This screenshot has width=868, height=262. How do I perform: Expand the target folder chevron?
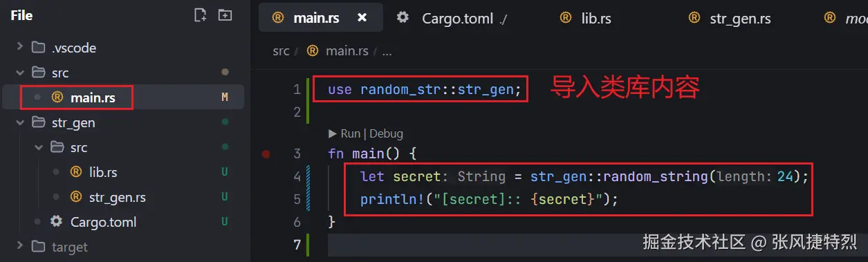click(19, 247)
